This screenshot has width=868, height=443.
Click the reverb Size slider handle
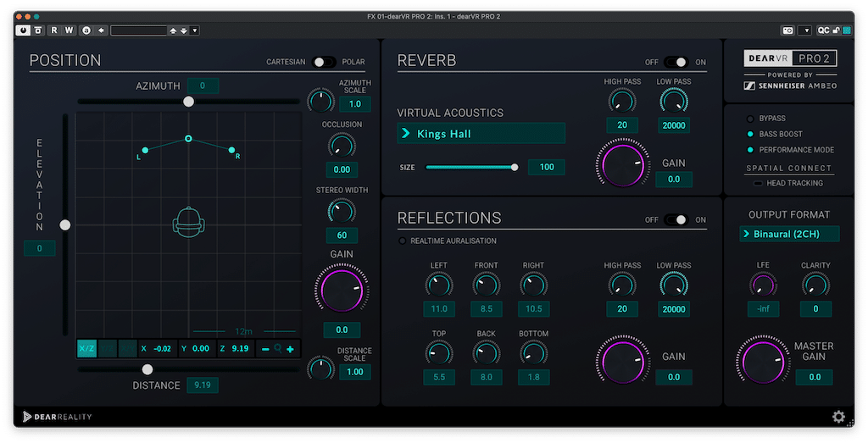click(515, 167)
